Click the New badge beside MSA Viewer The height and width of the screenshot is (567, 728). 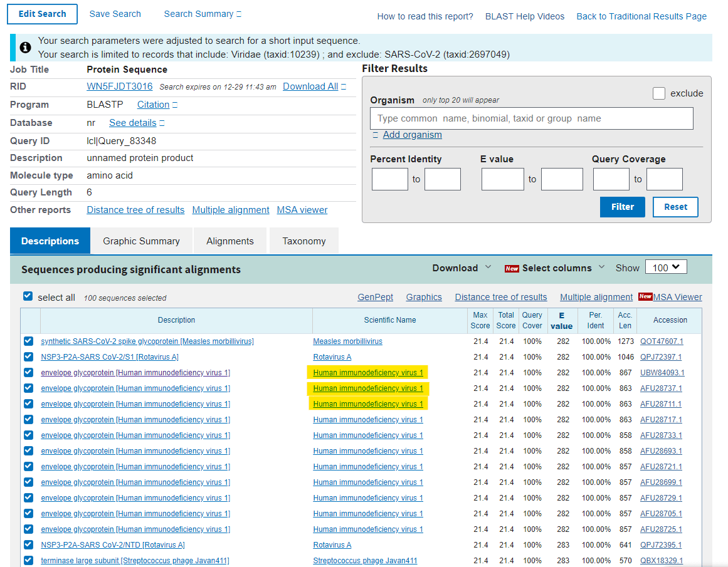(645, 296)
